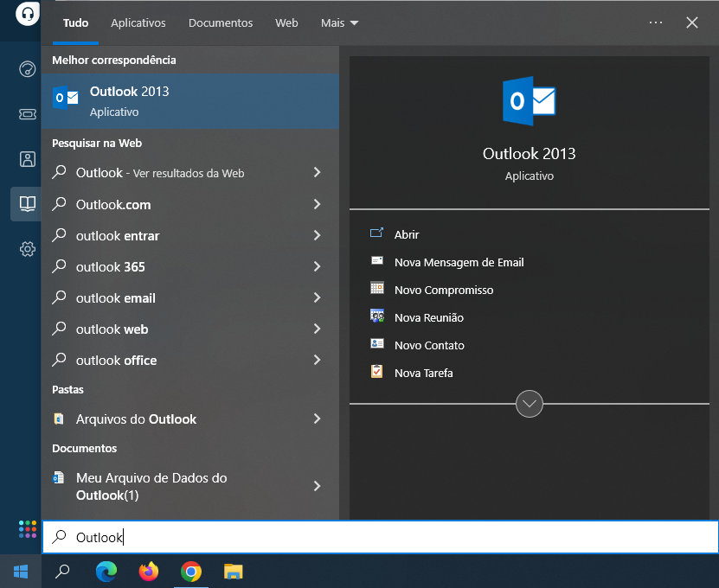The image size is (719, 588).
Task: Switch to the Web tab
Action: 286,23
